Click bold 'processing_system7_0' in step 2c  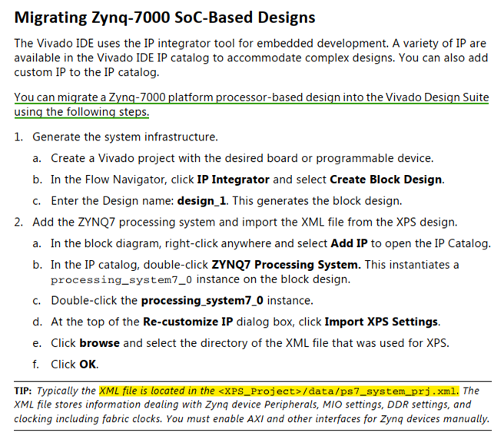point(202,301)
